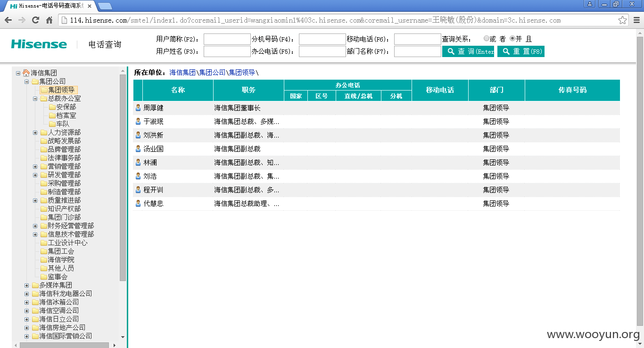Select 工业设计中心 in the tree
The width and height of the screenshot is (644, 348).
point(67,243)
